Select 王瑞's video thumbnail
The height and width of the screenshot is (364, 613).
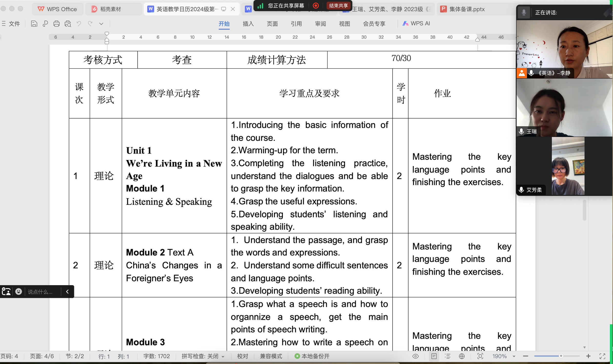click(x=564, y=108)
